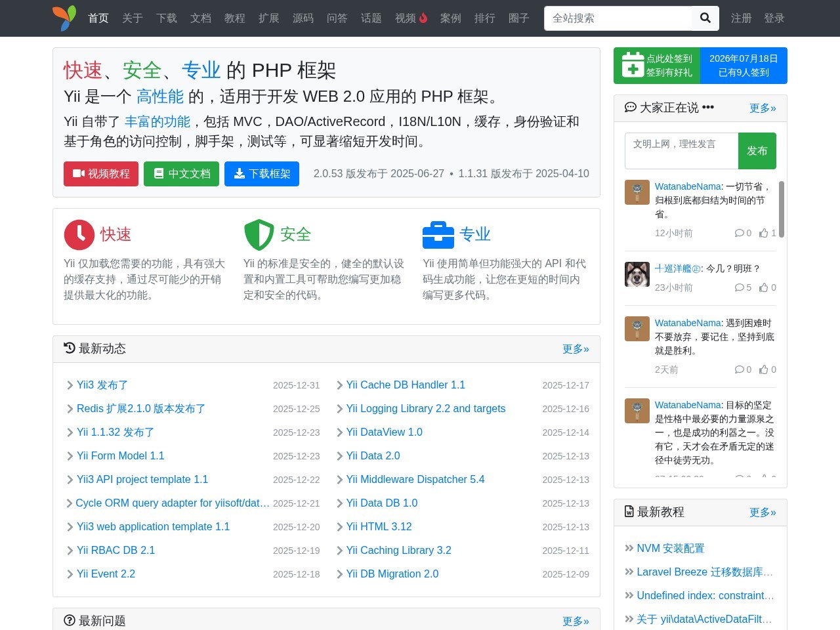Screen dimensions: 840x630
Task: Open Yii 1.1.32 发布了 news
Action: point(115,432)
